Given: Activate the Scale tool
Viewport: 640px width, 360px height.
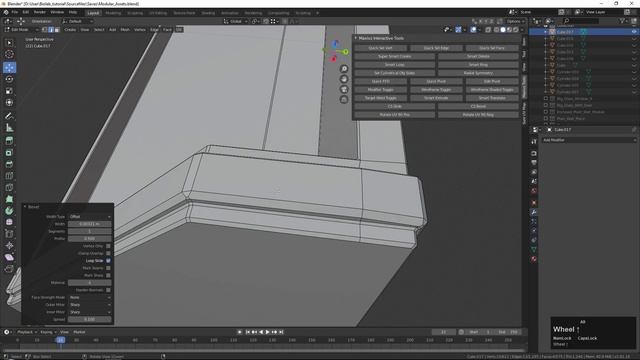Looking at the screenshot, I should tap(9, 91).
